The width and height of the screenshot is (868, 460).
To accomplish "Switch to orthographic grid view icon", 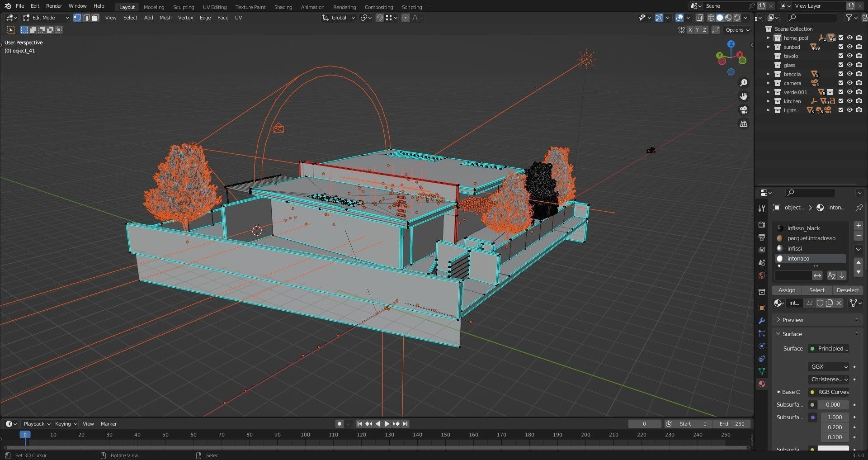I will pyautogui.click(x=743, y=123).
